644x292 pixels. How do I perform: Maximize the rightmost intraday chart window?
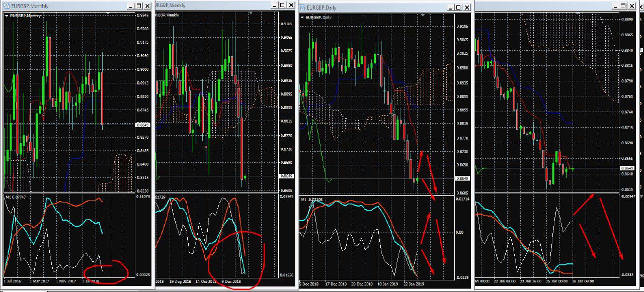624,6
